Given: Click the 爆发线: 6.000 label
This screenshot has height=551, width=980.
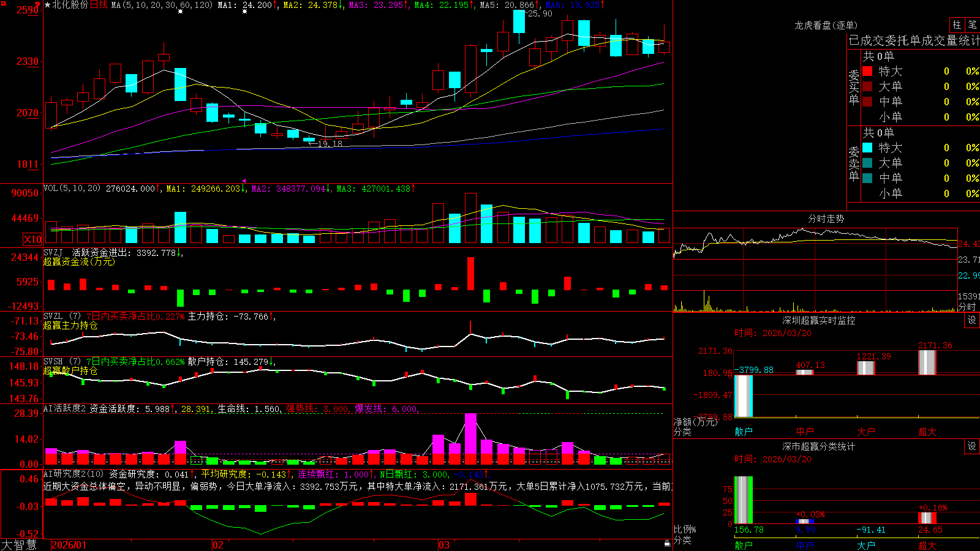Looking at the screenshot, I should coord(386,408).
